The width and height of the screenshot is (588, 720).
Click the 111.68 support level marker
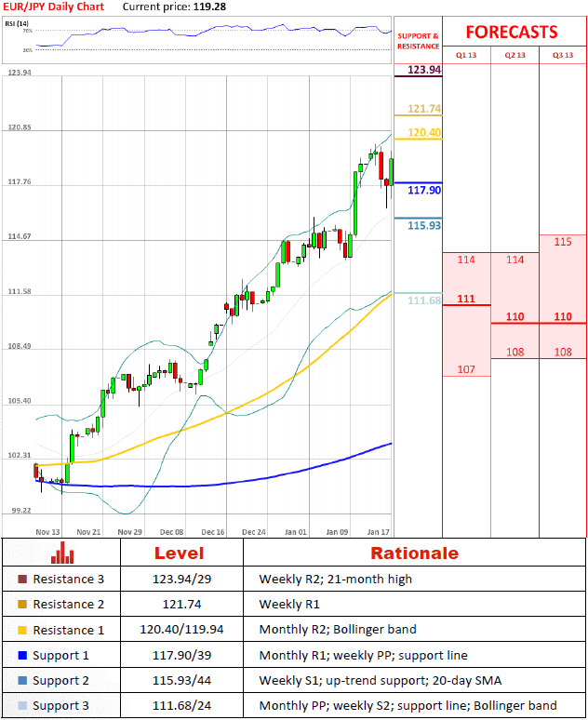pyautogui.click(x=424, y=300)
